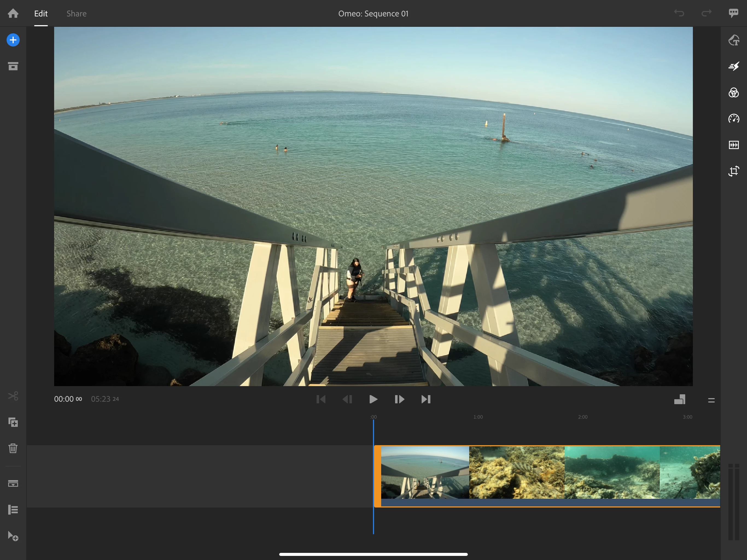Open the Graphics titles tool
747x560 pixels.
click(734, 40)
